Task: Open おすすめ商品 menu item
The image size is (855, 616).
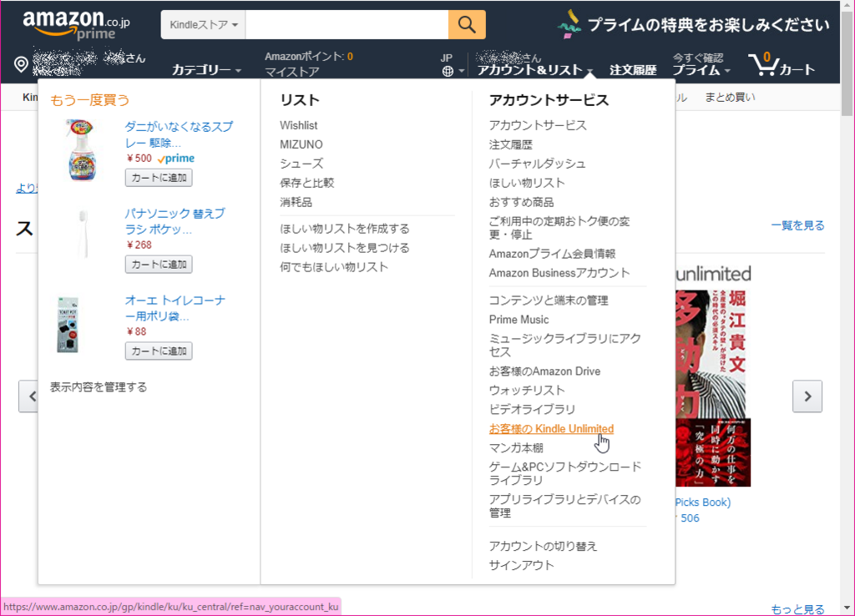Action: click(521, 202)
